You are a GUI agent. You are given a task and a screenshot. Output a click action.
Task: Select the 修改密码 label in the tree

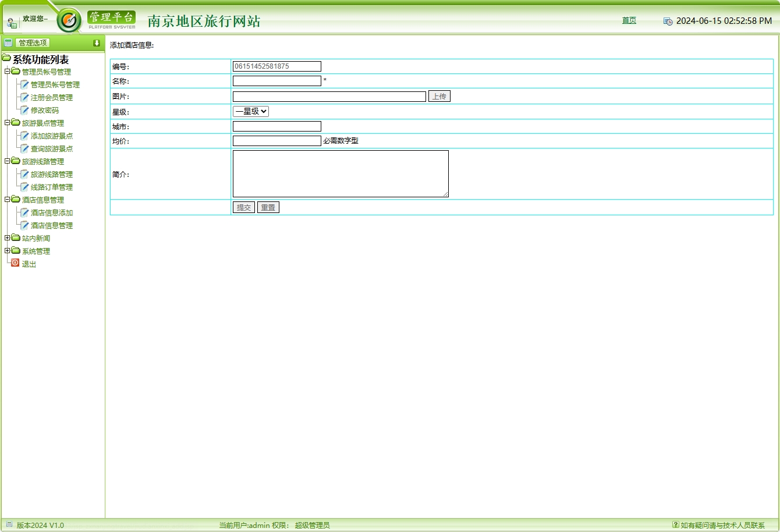click(x=45, y=111)
